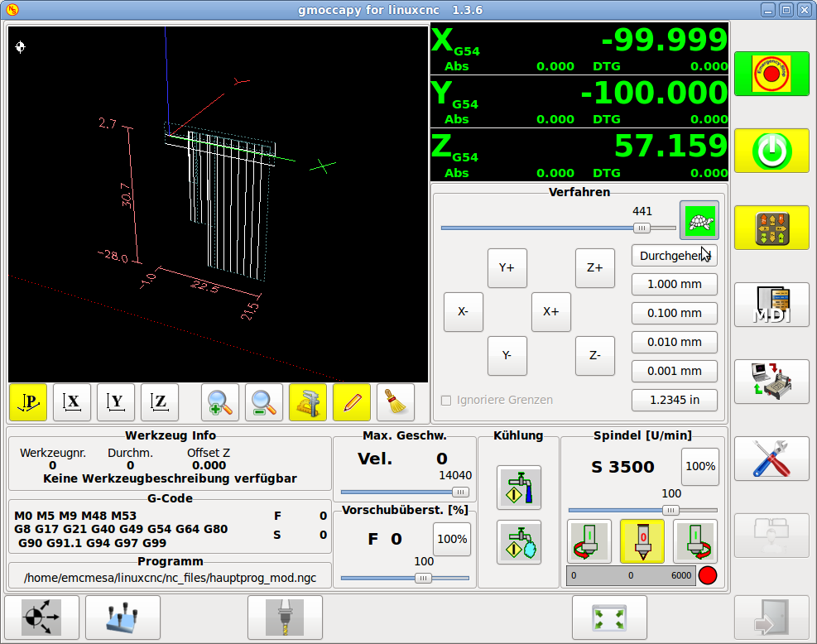Select 0.001 mm jog increment
817x644 pixels.
pos(675,371)
